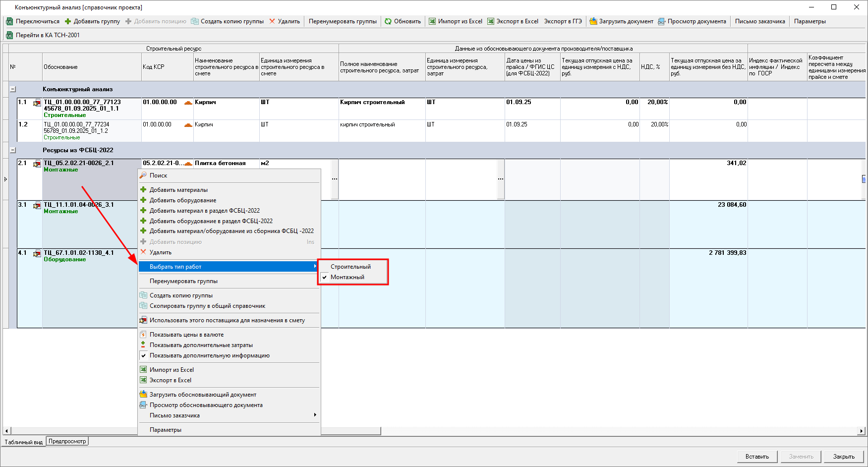Click the Создать копию группы toolbar icon
This screenshot has width=868, height=467.
(x=195, y=21)
